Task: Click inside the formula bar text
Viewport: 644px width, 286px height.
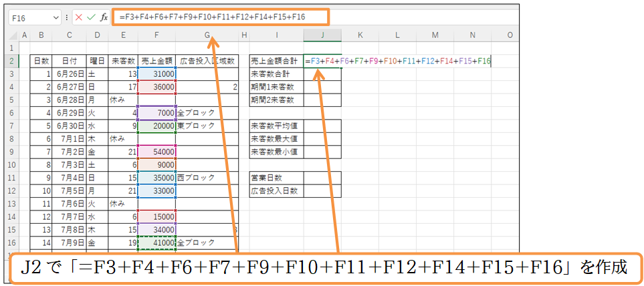Action: coord(212,17)
